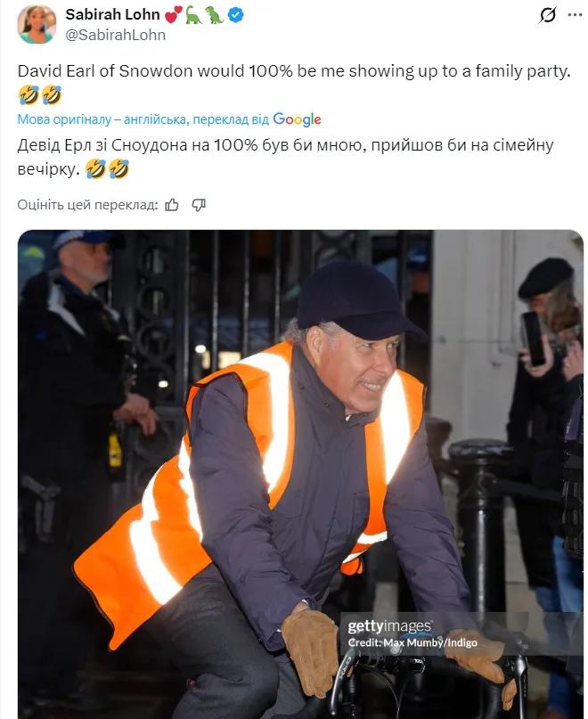Open the @SabirahLohn handle link
Image resolution: width=588 pixels, height=719 pixels.
115,35
